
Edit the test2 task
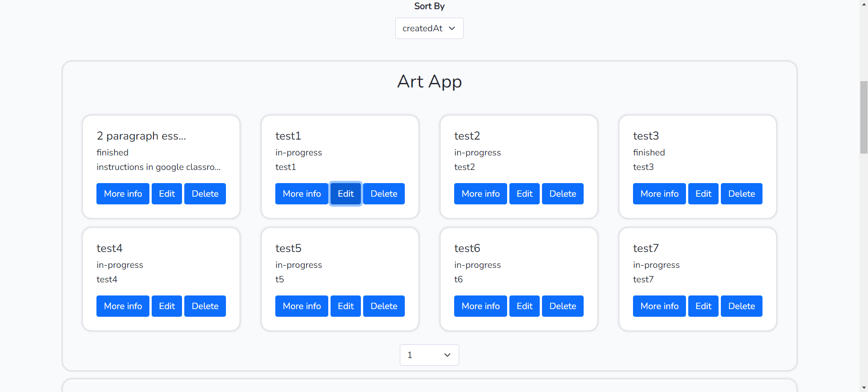[524, 194]
